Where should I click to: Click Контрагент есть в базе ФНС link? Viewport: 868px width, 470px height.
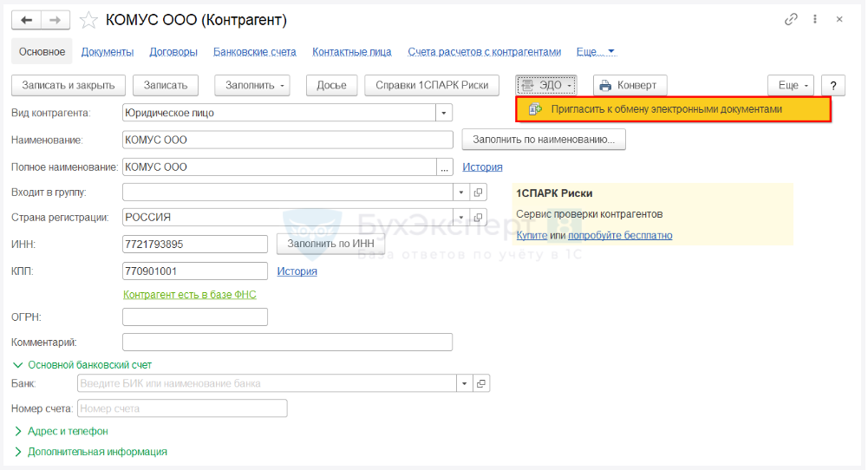click(x=189, y=295)
